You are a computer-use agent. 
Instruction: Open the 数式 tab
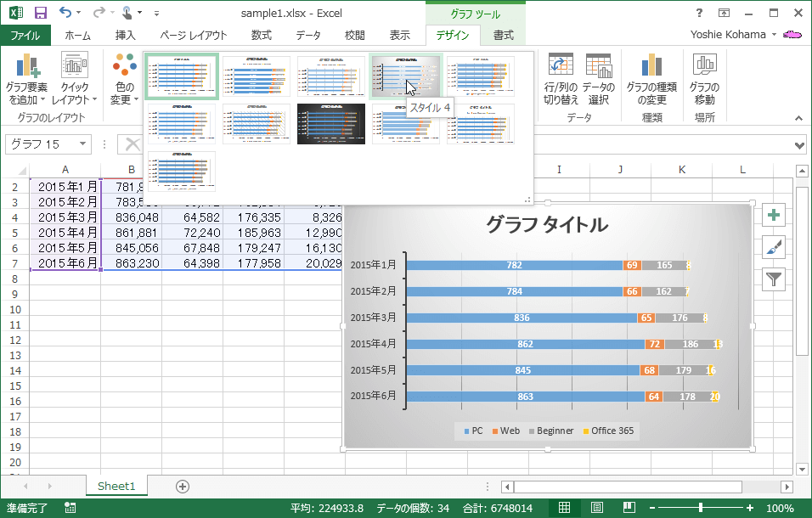[x=261, y=35]
